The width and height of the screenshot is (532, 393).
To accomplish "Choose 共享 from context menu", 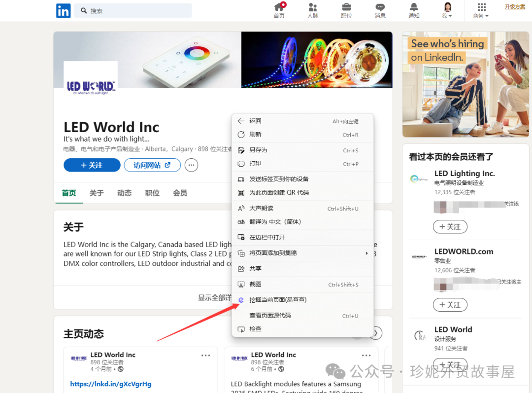I will click(x=302, y=269).
